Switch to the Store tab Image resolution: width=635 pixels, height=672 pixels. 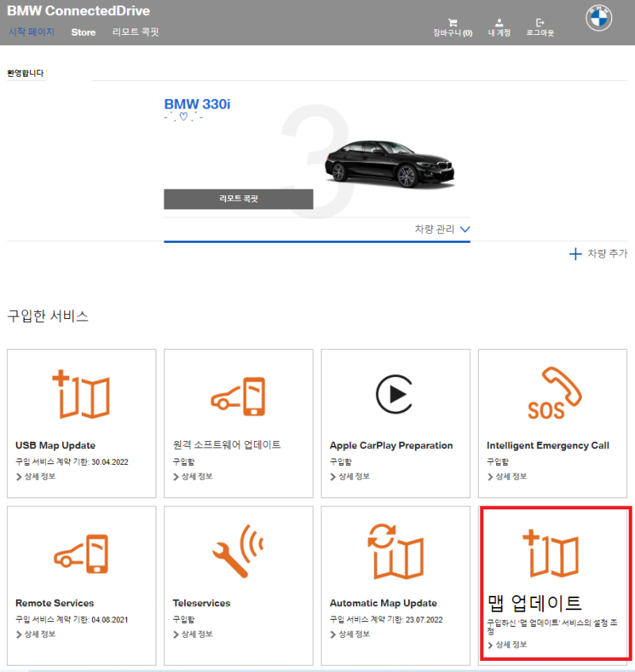(x=83, y=33)
